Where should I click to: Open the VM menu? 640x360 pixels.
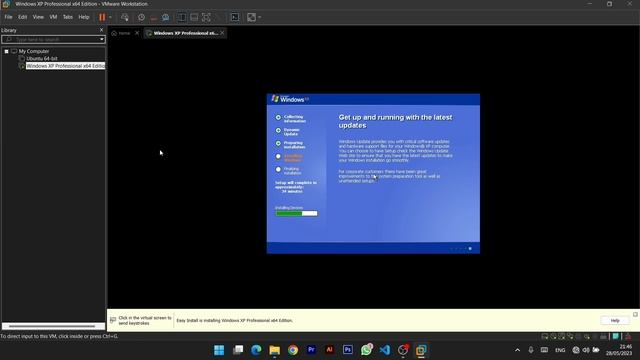(53, 17)
